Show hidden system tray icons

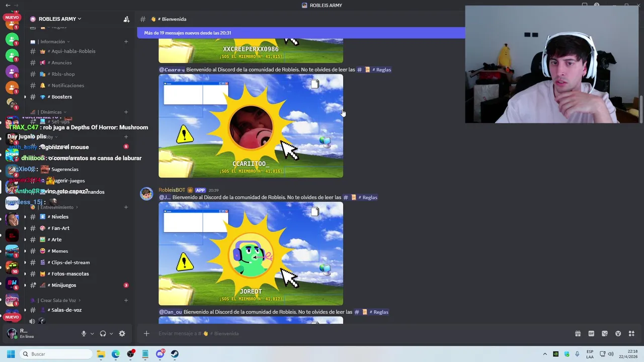coord(545,354)
